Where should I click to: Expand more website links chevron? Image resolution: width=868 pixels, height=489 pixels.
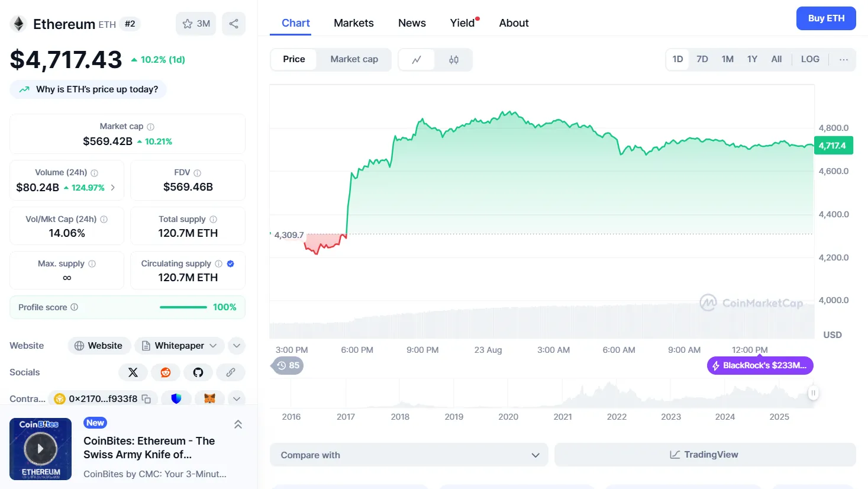click(x=237, y=346)
